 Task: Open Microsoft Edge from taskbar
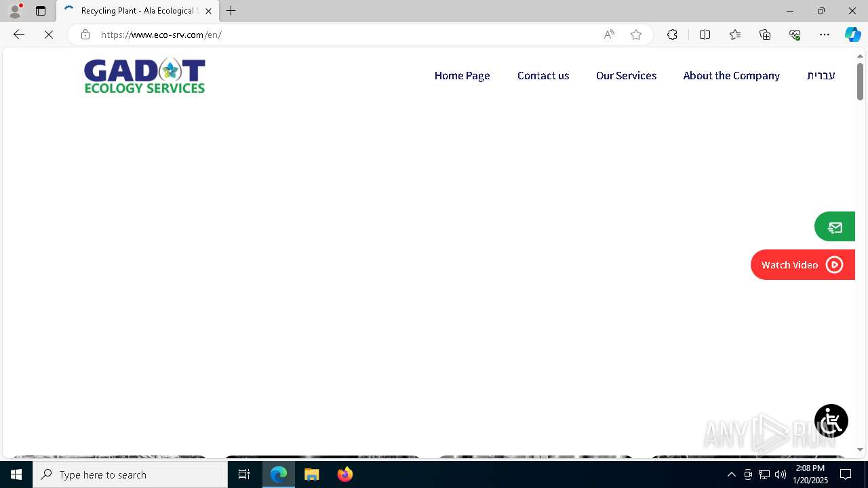279,474
